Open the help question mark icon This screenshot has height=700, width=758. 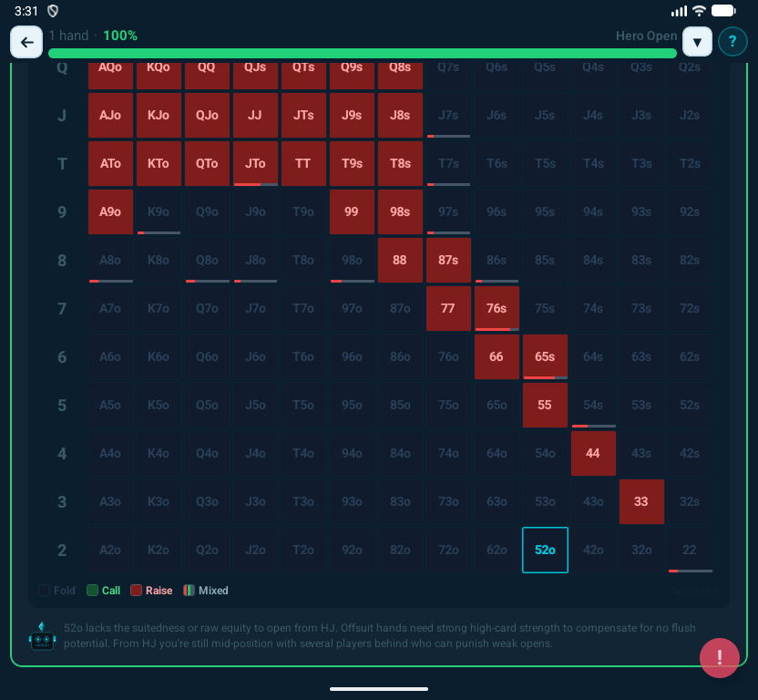click(732, 42)
